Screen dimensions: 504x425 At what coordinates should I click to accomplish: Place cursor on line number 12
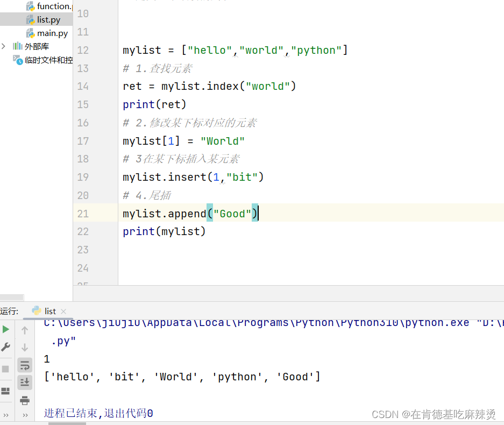click(x=83, y=50)
